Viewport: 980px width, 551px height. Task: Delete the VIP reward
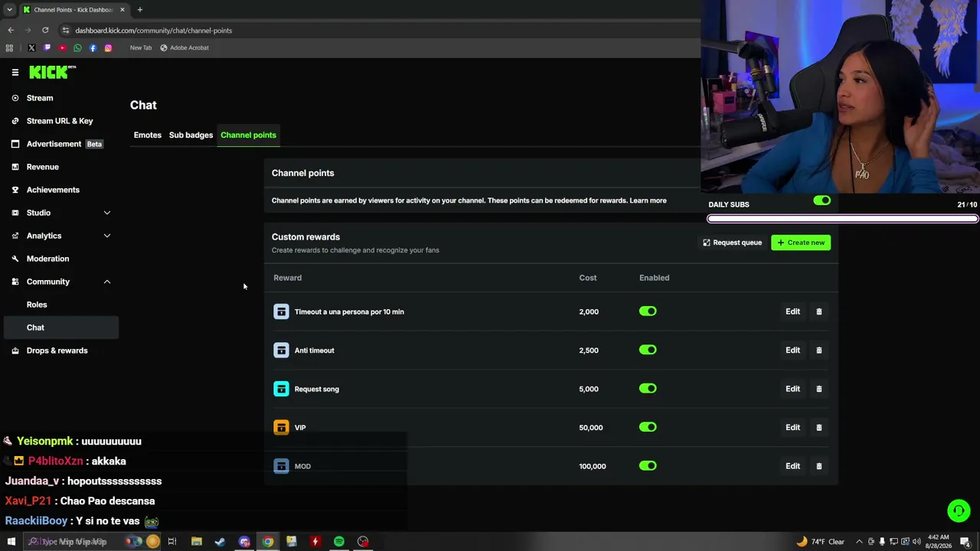pyautogui.click(x=818, y=427)
